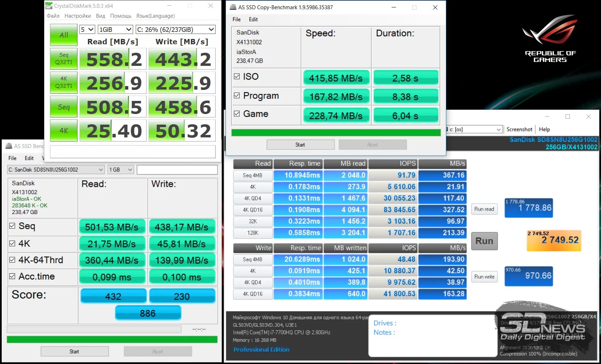Toggle the 4K-64Thrd checkbox

12,260
